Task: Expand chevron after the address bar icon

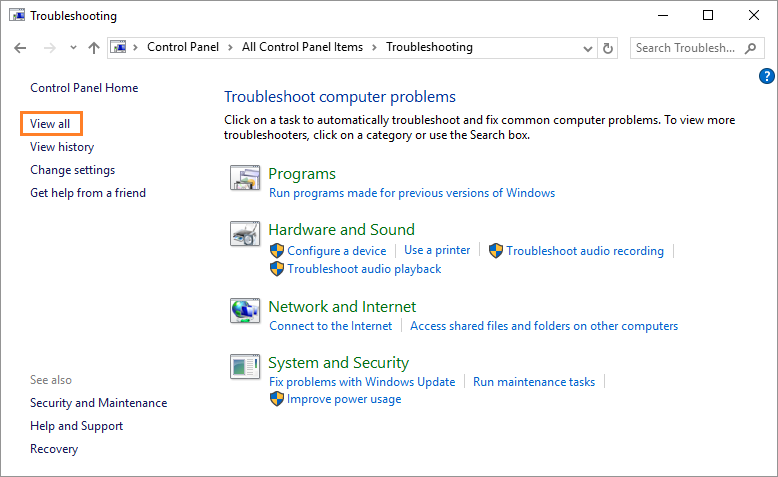Action: pos(135,48)
